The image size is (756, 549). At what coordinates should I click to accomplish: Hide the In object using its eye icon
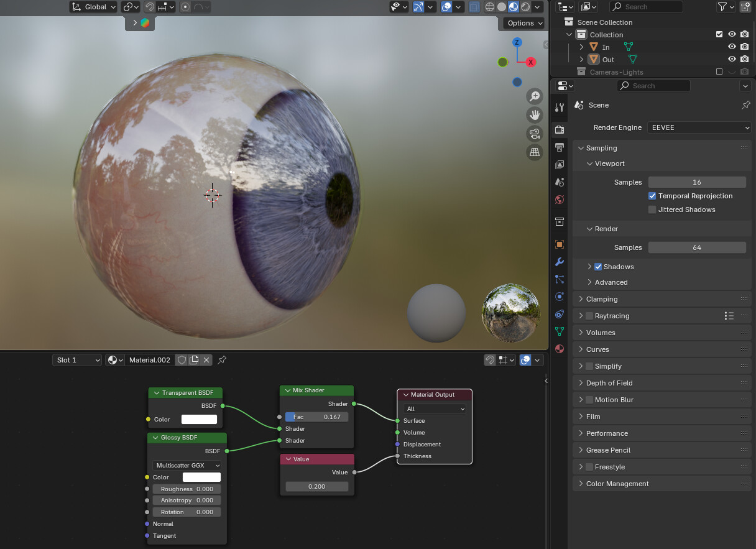pyautogui.click(x=732, y=47)
